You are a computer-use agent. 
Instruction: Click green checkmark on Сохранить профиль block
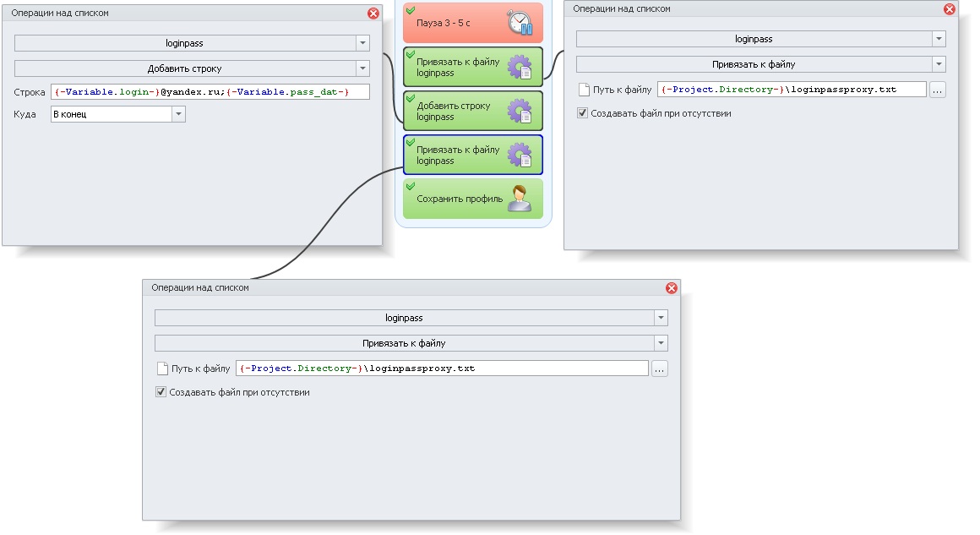pos(411,186)
